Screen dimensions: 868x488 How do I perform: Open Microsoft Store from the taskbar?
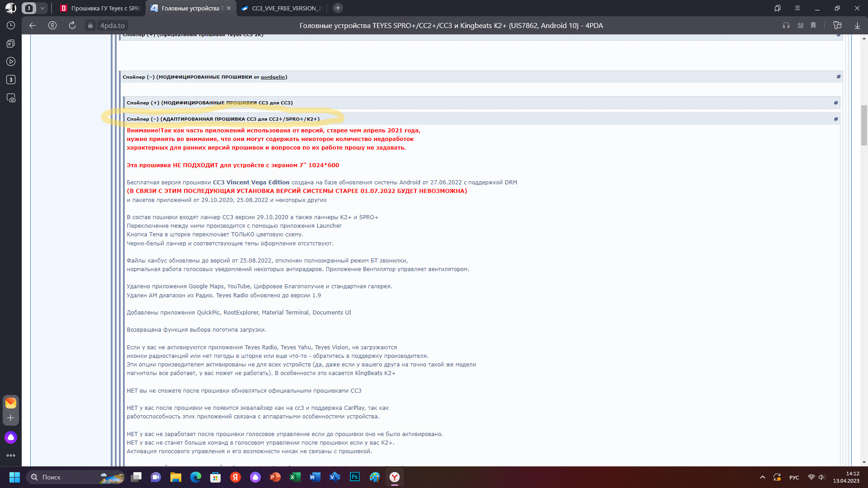(x=216, y=477)
